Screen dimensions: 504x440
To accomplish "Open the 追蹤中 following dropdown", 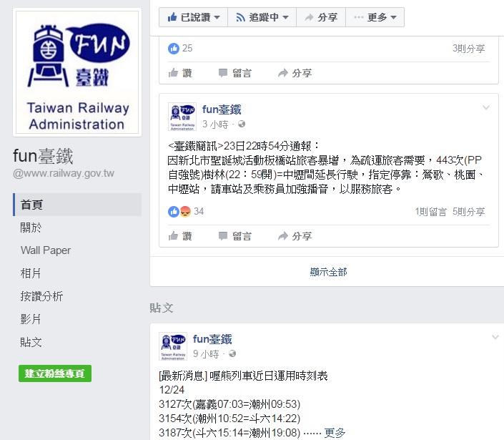I will (x=262, y=17).
